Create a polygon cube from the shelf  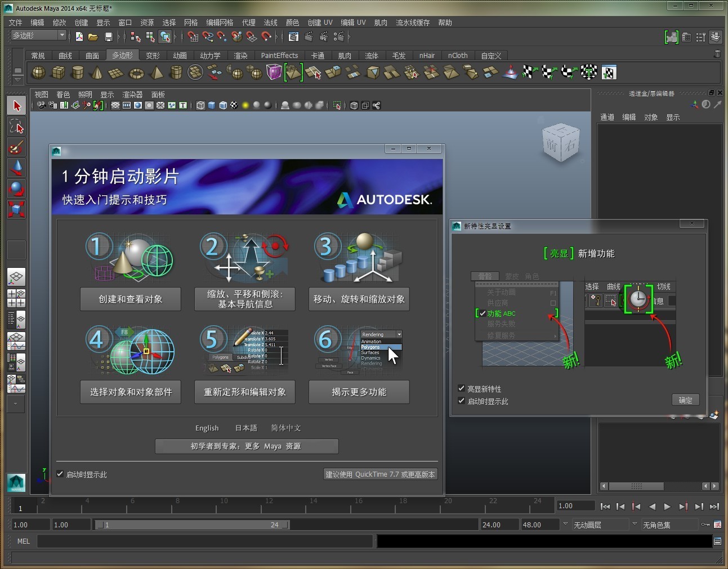pyautogui.click(x=58, y=73)
